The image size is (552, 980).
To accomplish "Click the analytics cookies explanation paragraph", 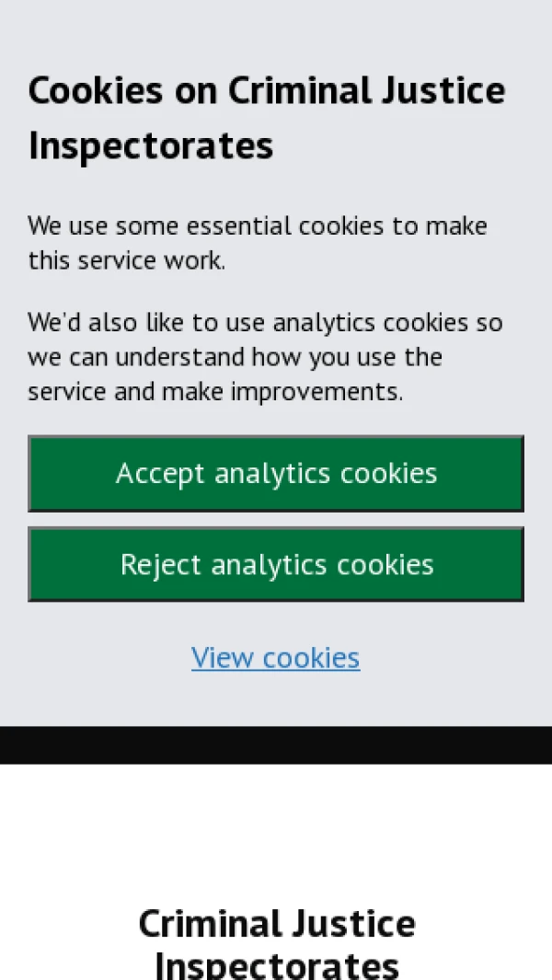I will click(265, 357).
